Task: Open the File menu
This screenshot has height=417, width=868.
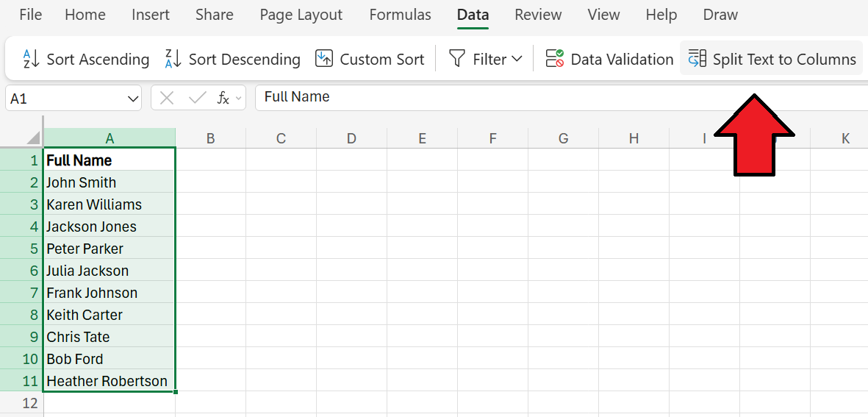Action: [30, 15]
